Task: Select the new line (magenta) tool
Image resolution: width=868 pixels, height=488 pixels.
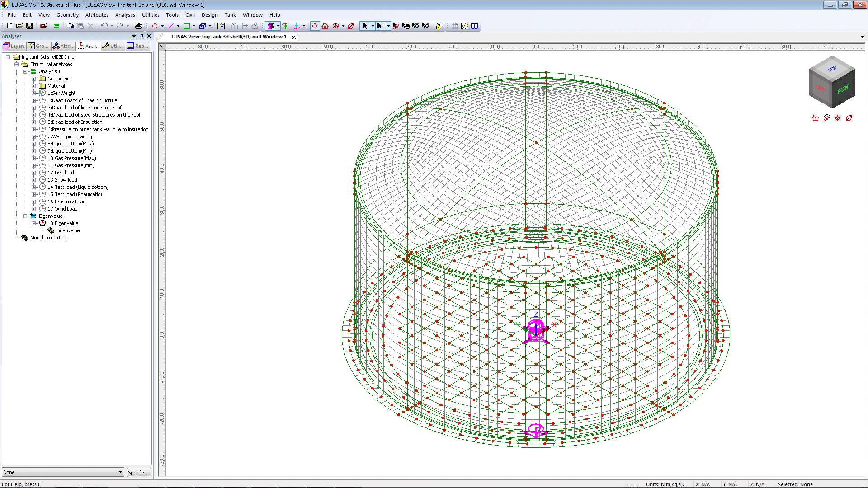Action: pyautogui.click(x=170, y=26)
